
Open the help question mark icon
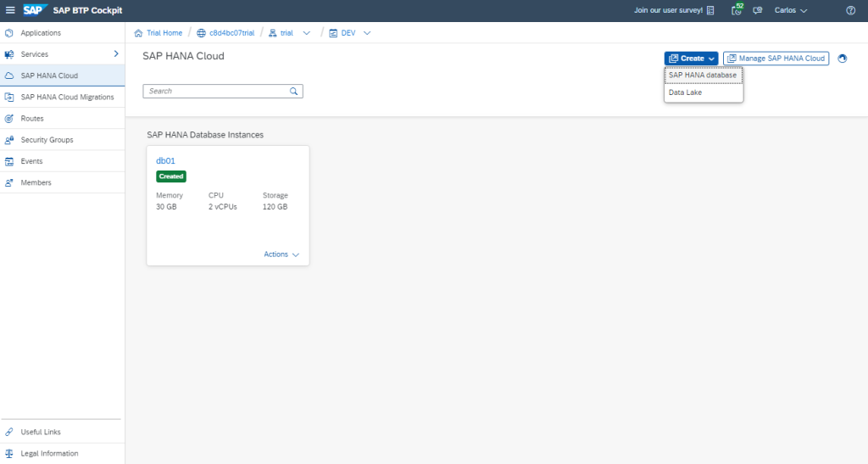pyautogui.click(x=851, y=10)
